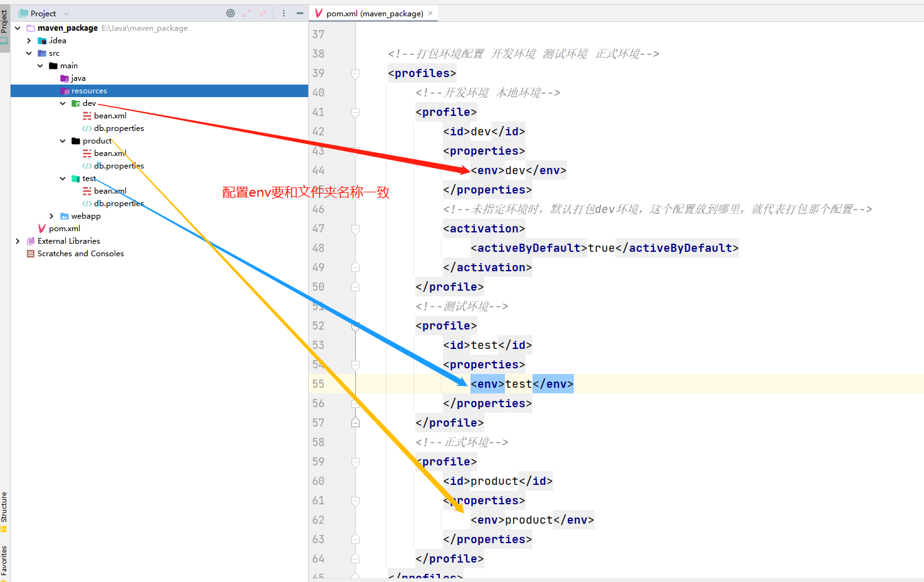924x582 pixels.
Task: Select Scratches and Consoles node
Action: 80,254
